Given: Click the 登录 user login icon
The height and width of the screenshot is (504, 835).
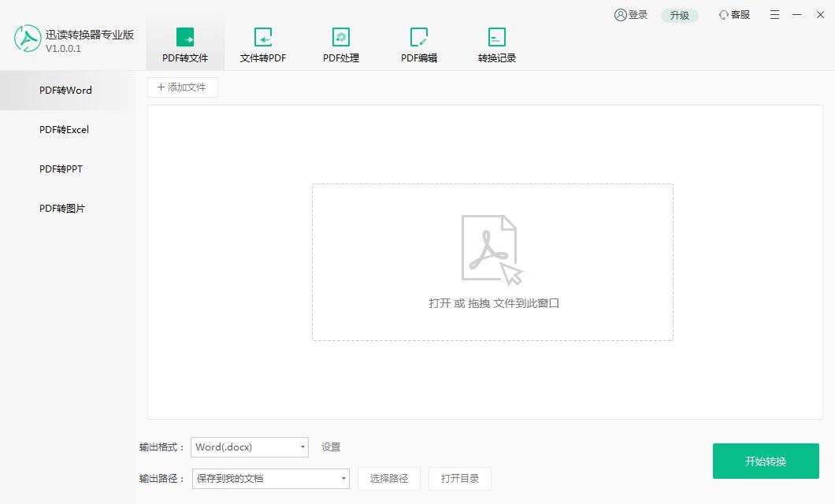Looking at the screenshot, I should coord(619,14).
